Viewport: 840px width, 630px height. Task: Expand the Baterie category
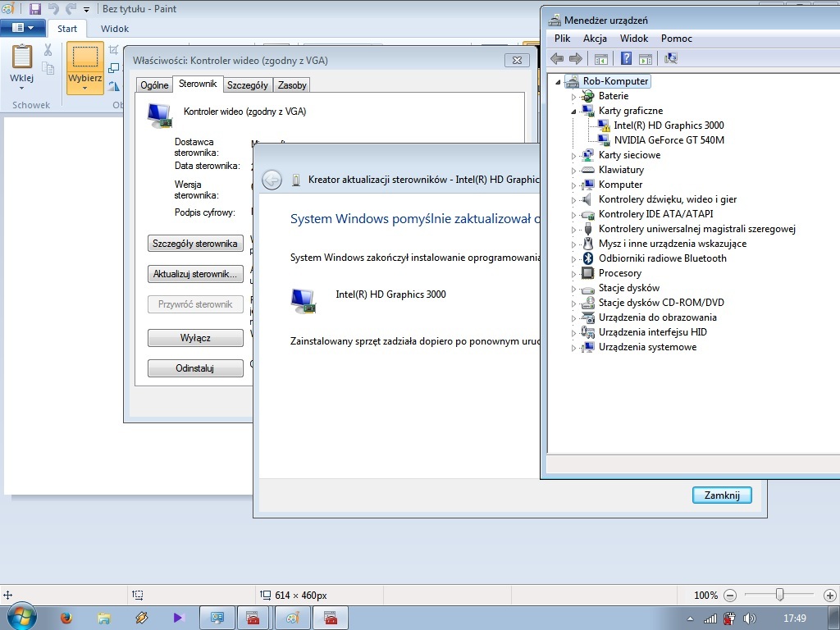click(573, 97)
